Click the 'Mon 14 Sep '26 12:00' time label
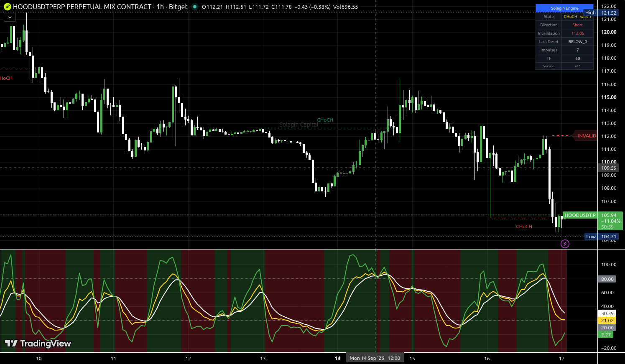The height and width of the screenshot is (364, 625). (375, 358)
